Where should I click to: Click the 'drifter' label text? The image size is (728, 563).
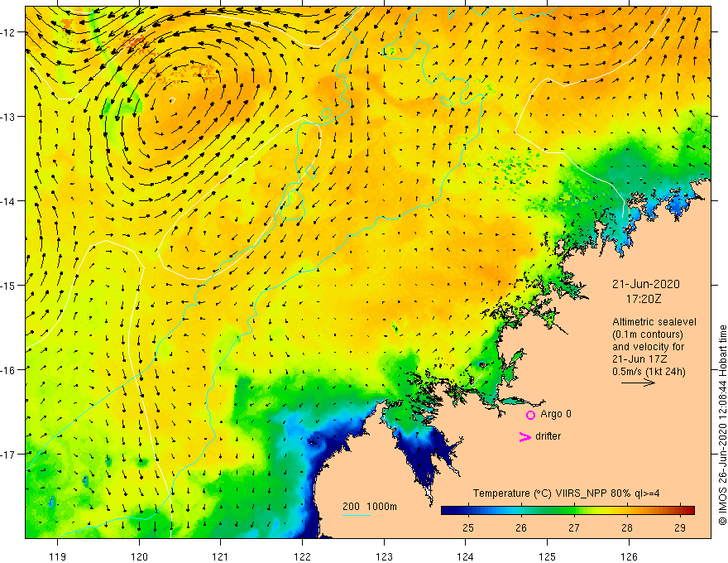coord(548,436)
